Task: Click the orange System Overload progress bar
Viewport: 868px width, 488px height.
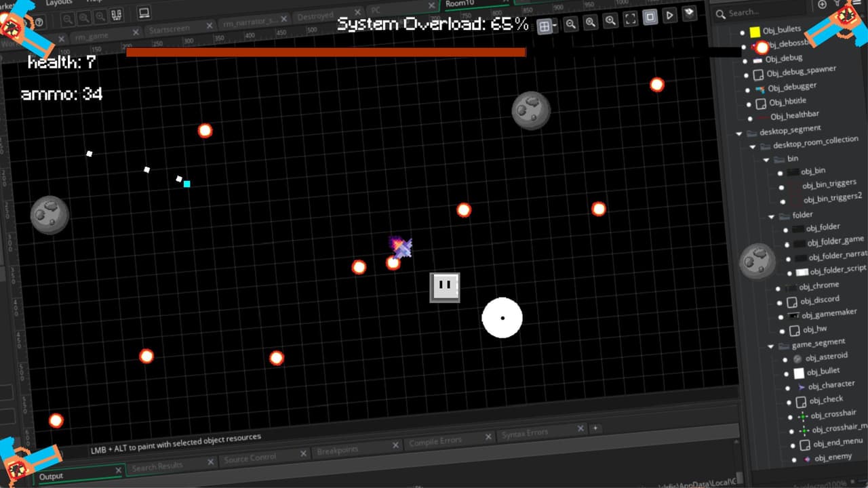Action: pos(325,52)
